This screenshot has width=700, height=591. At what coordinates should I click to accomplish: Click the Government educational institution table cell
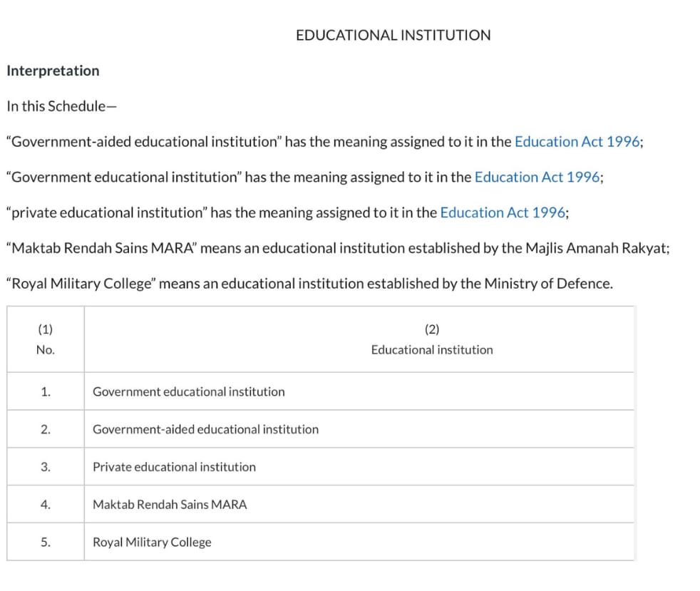pyautogui.click(x=359, y=391)
